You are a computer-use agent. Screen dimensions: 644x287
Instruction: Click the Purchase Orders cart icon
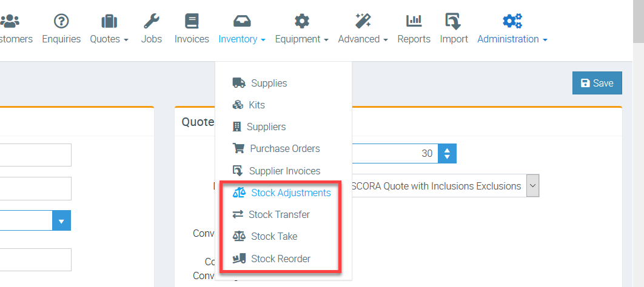238,148
